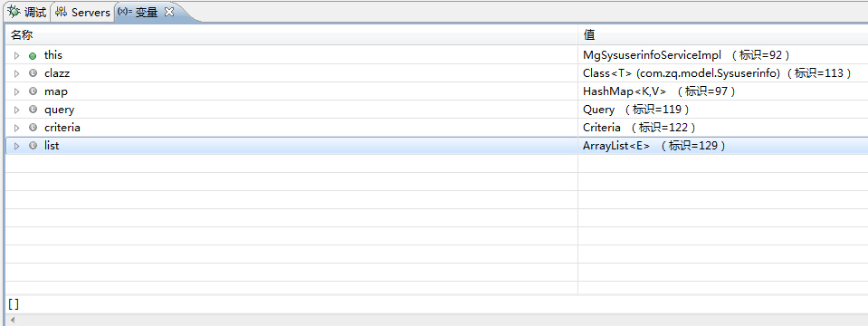Click the variables (x)= tab icon
The image size is (868, 326).
coord(125,12)
